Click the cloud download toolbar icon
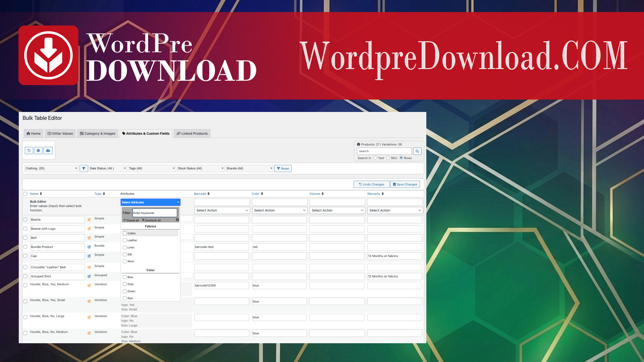Image resolution: width=644 pixels, height=362 pixels. coord(48,150)
